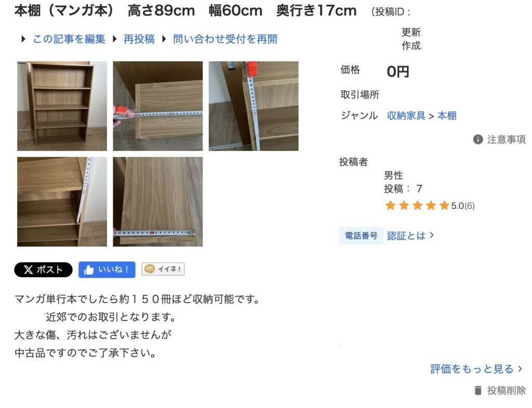Open the photo of shelf depth measurement
532x408 pixels.
(158, 201)
